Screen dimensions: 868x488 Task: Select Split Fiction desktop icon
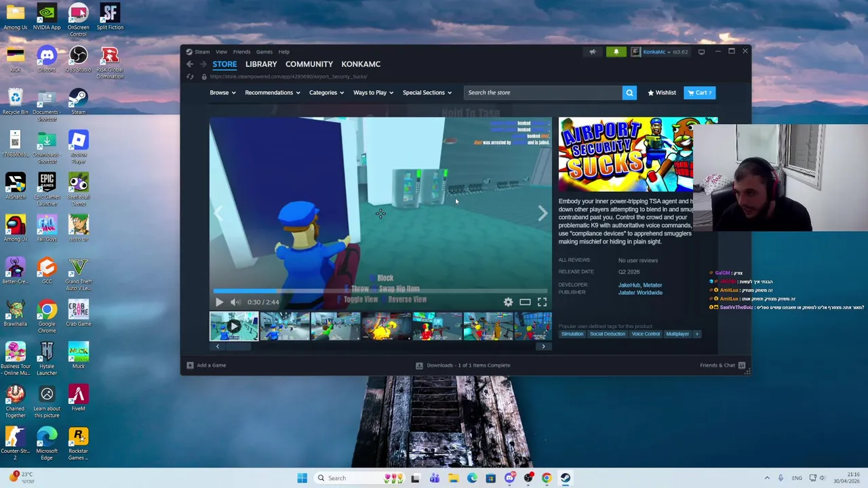tap(110, 17)
